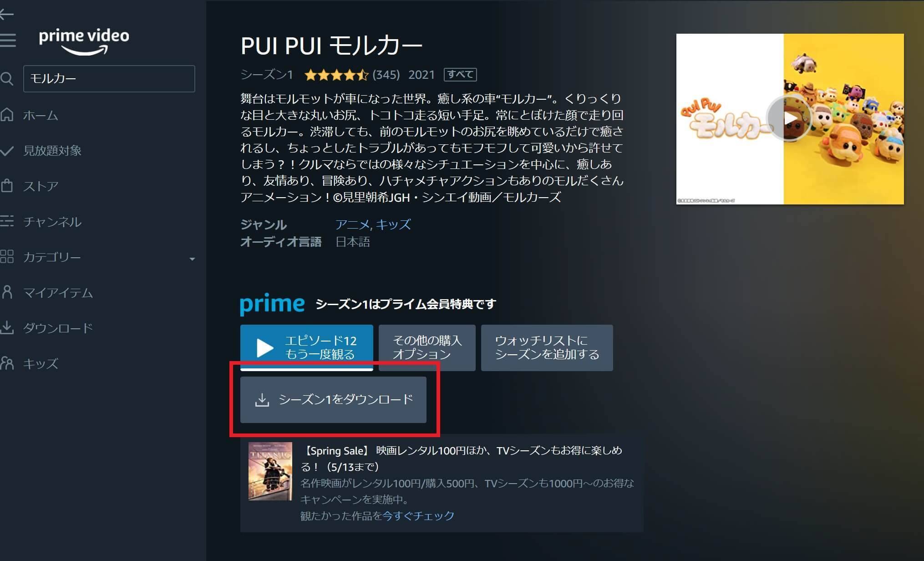Follow the 今すぐチェック link
The width and height of the screenshot is (924, 561).
coord(418,515)
